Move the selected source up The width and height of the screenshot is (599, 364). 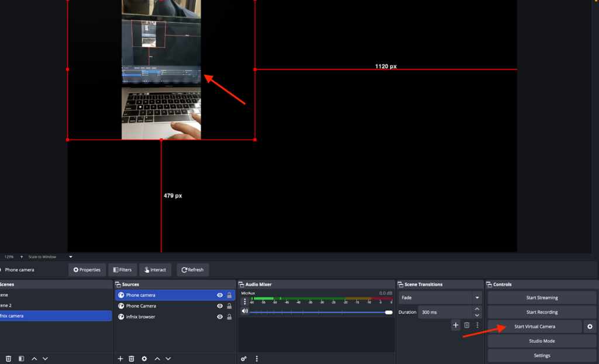[x=157, y=358]
